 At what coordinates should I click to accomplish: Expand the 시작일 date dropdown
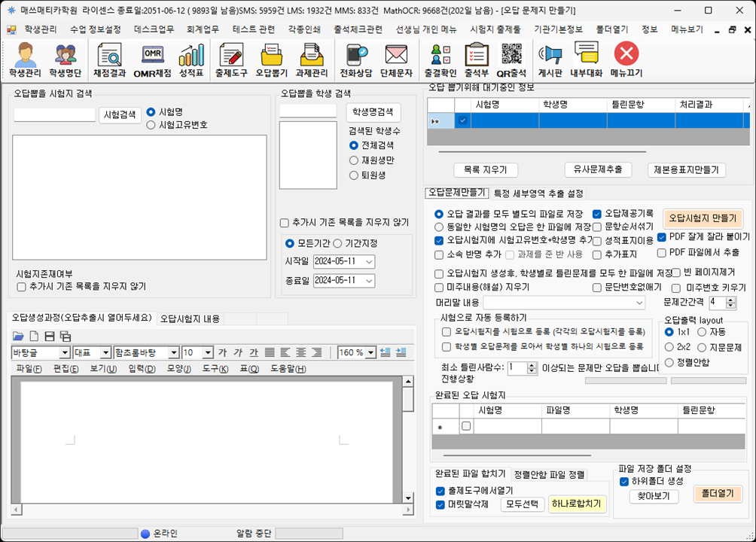pos(368,261)
